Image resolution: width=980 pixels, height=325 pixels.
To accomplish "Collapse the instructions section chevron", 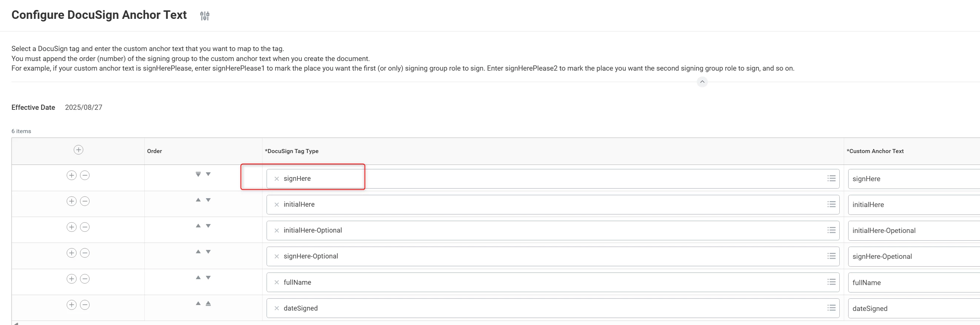I will pos(702,82).
